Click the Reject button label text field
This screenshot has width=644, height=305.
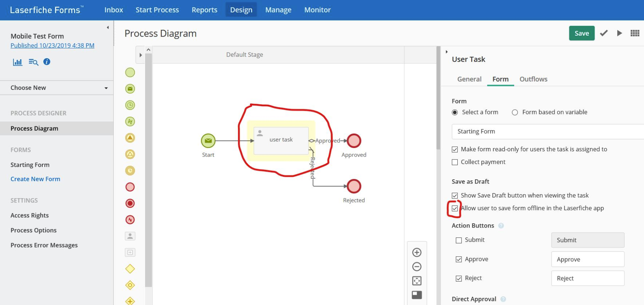coord(587,278)
